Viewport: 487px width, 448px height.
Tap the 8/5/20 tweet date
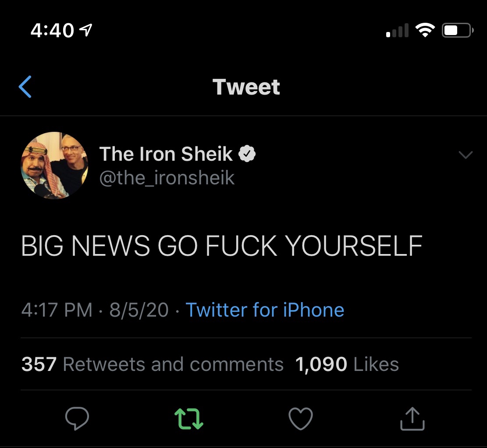pos(139,310)
